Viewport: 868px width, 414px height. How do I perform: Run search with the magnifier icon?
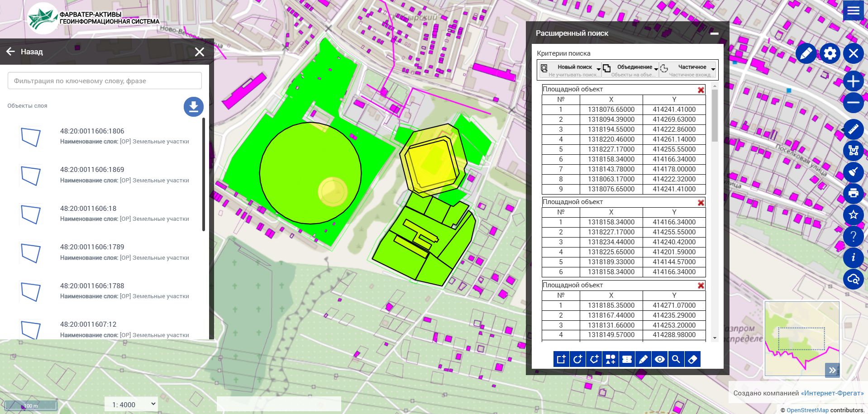(676, 359)
